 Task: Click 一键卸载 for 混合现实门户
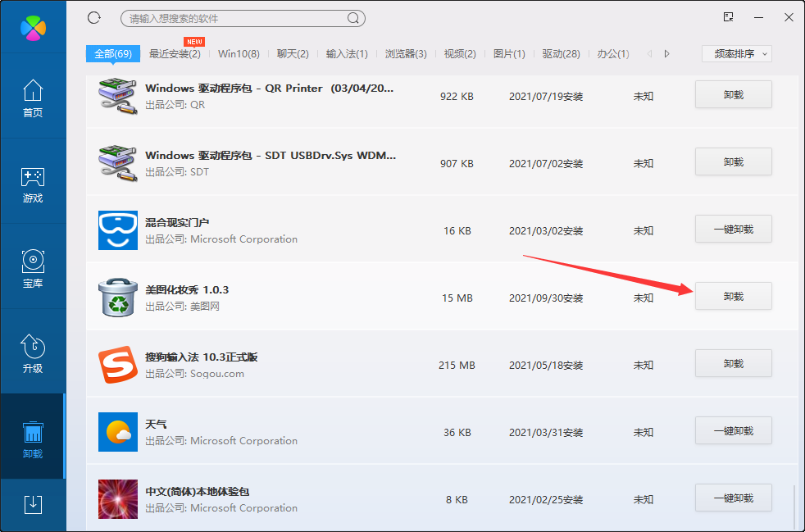click(x=734, y=229)
